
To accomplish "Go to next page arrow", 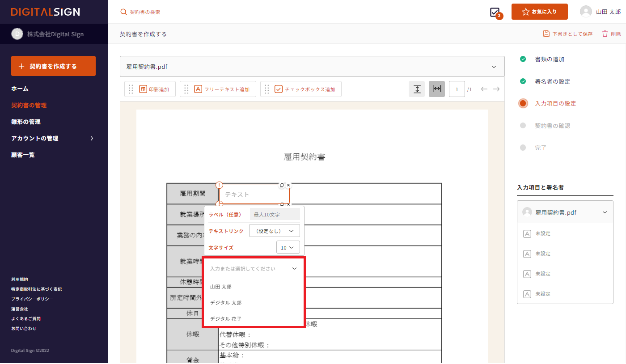I will pyautogui.click(x=496, y=89).
